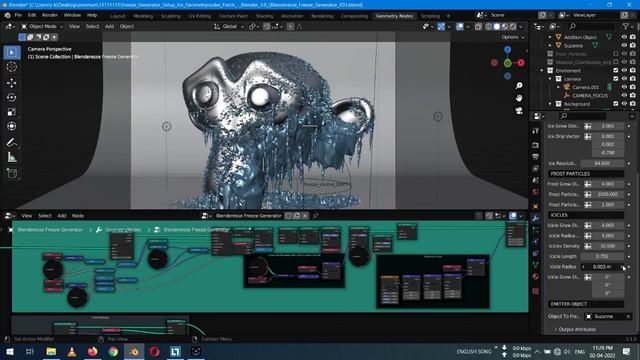
Task: Hide Addition Object in viewport
Action: tap(624, 37)
